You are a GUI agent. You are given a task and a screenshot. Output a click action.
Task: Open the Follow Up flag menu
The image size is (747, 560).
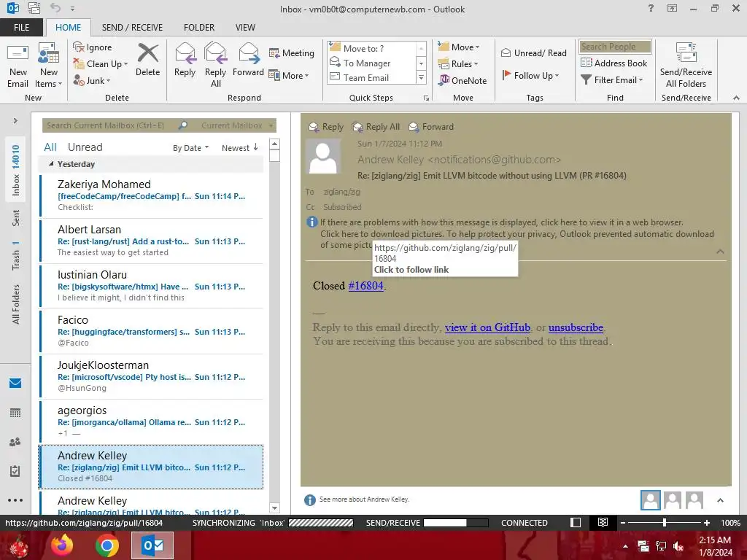531,75
